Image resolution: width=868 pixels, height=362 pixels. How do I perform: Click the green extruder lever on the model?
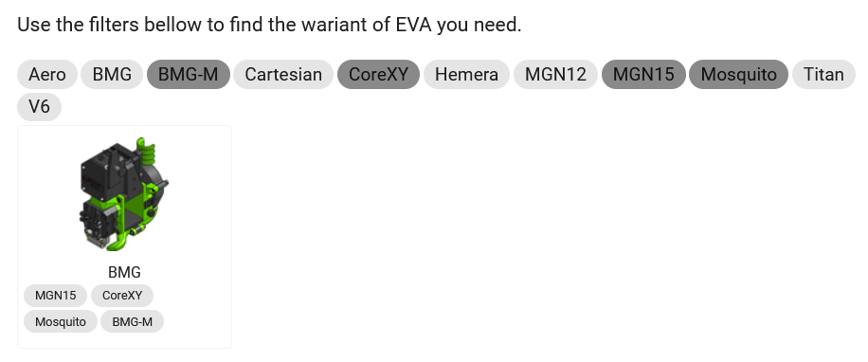coord(147,153)
